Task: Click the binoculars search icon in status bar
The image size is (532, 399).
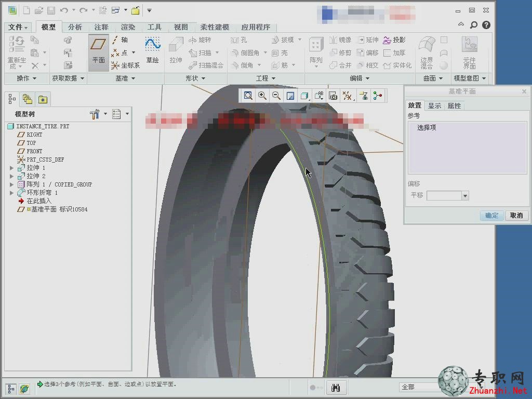Action: click(x=336, y=388)
